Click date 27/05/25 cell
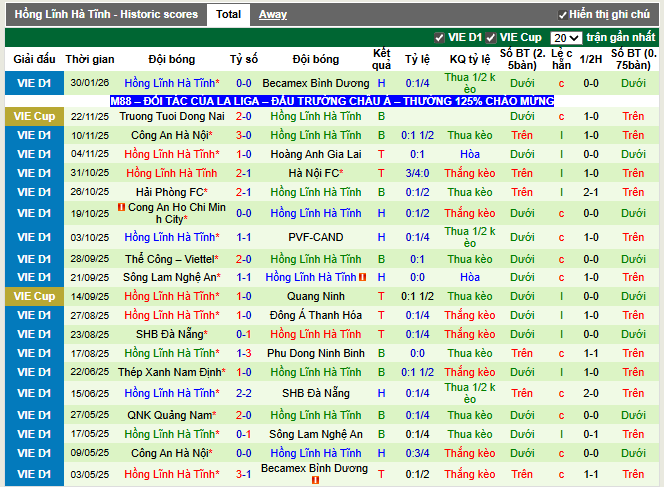The height and width of the screenshot is (487, 664). (x=90, y=415)
